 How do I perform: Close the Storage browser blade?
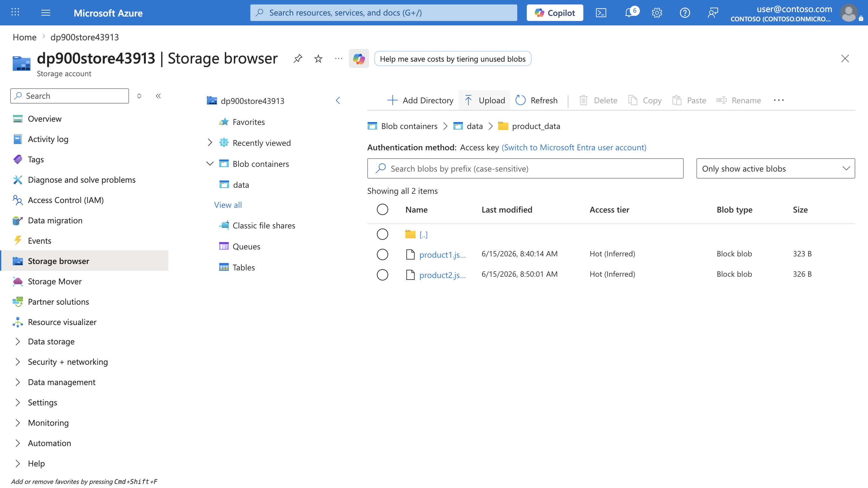point(845,58)
